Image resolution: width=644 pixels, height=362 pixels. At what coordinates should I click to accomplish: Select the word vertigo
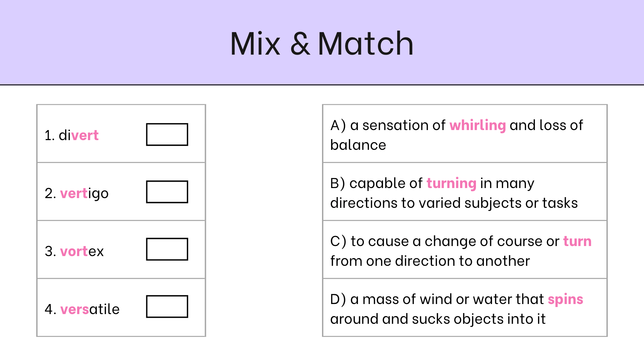click(x=84, y=193)
